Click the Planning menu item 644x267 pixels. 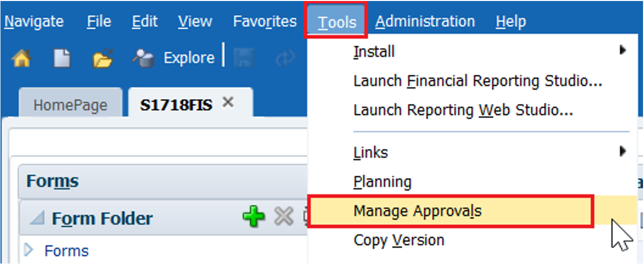[382, 182]
